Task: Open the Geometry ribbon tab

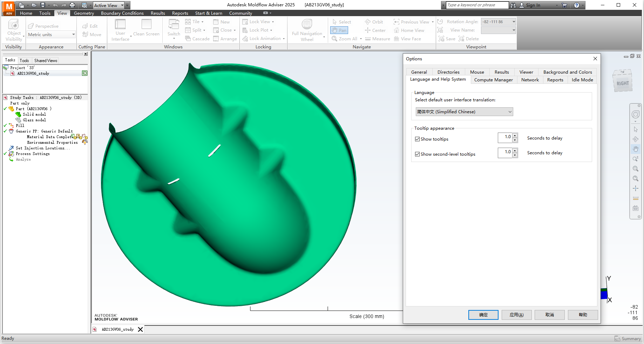Action: (84, 13)
